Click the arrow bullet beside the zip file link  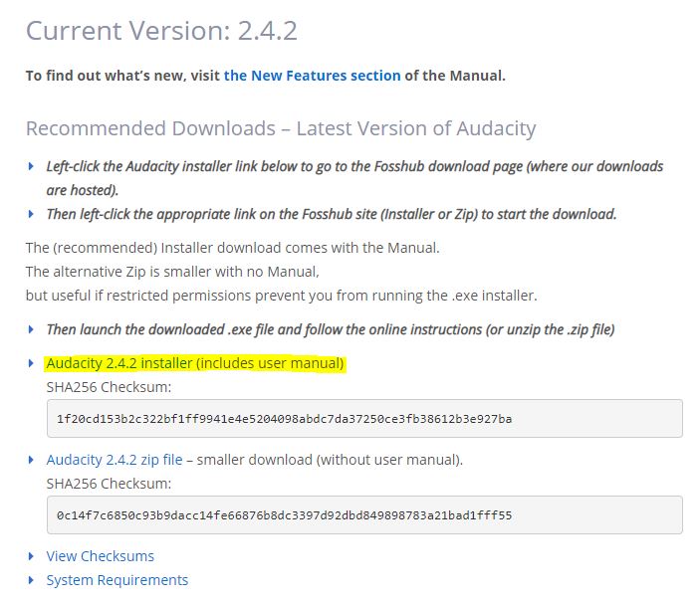click(31, 460)
